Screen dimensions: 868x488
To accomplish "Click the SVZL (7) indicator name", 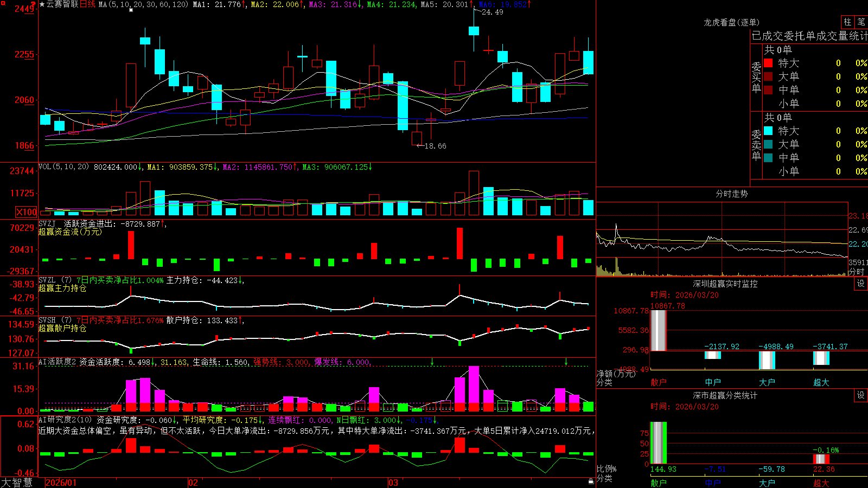I will tap(55, 280).
